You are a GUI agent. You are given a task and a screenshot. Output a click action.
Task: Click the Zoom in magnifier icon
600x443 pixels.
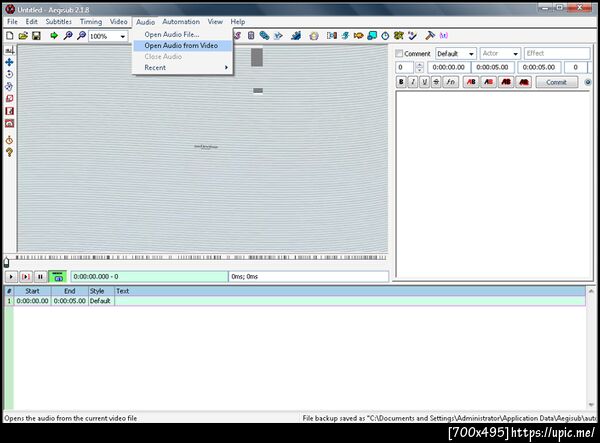coord(68,36)
